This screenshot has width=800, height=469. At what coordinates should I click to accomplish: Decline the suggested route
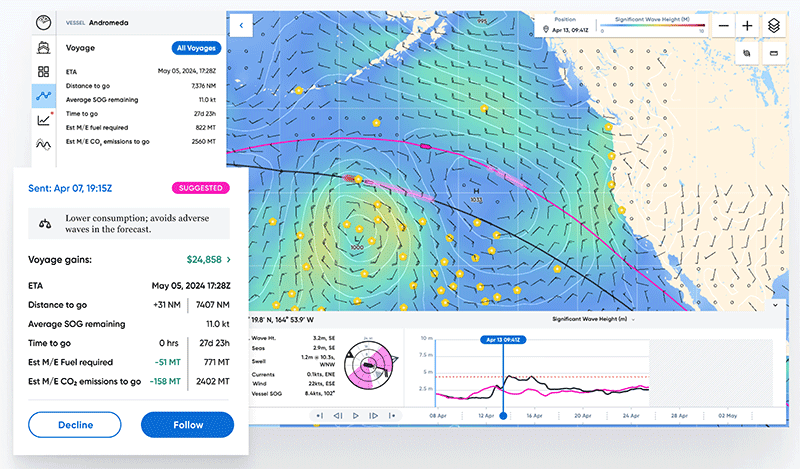[x=75, y=424]
